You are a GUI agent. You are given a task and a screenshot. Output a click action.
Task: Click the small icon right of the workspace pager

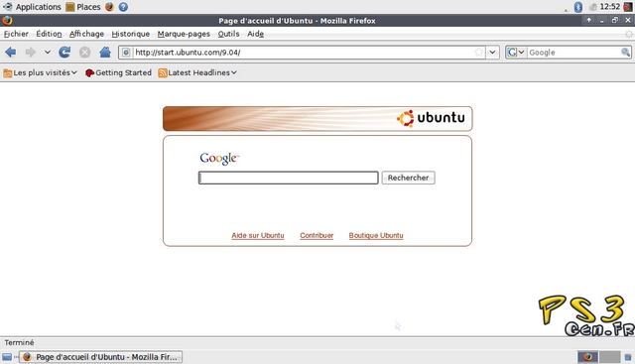pyautogui.click(x=628, y=357)
